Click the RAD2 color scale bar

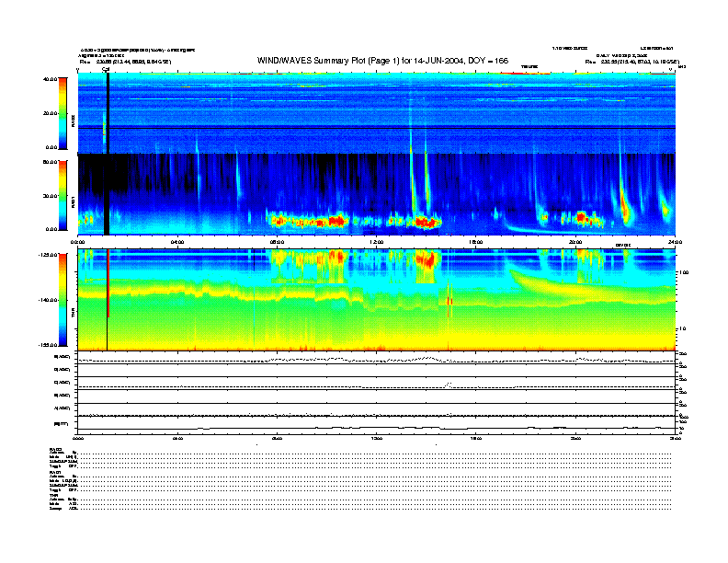(63, 113)
